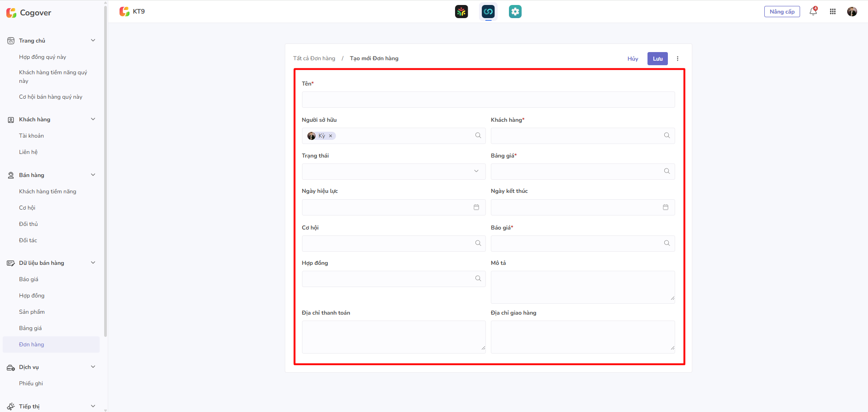Open the teal settings gear app

pyautogui.click(x=515, y=12)
